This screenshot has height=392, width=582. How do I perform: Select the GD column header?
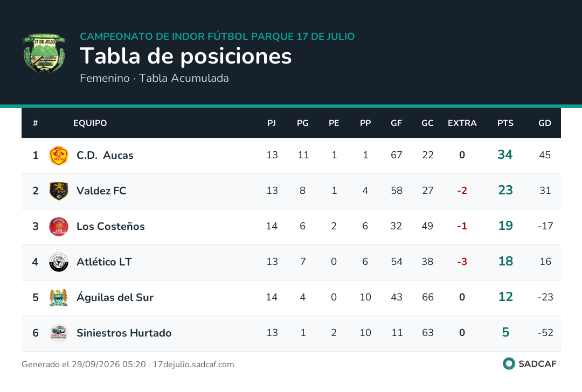click(544, 123)
